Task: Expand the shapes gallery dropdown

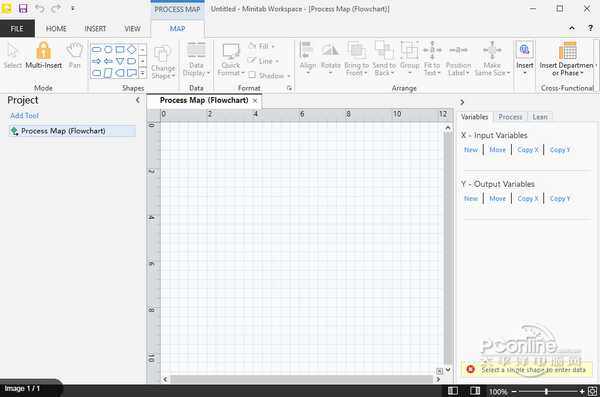Action: pos(142,72)
